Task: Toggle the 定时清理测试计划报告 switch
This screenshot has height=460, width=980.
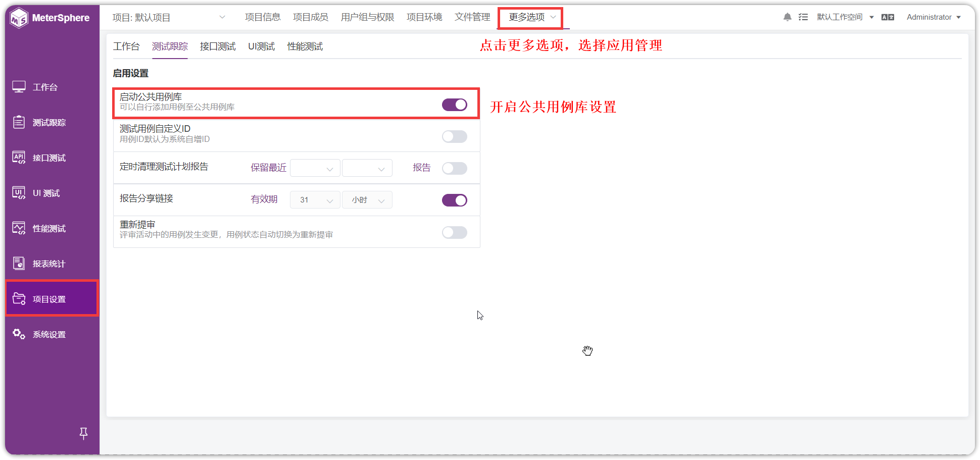Action: point(455,168)
